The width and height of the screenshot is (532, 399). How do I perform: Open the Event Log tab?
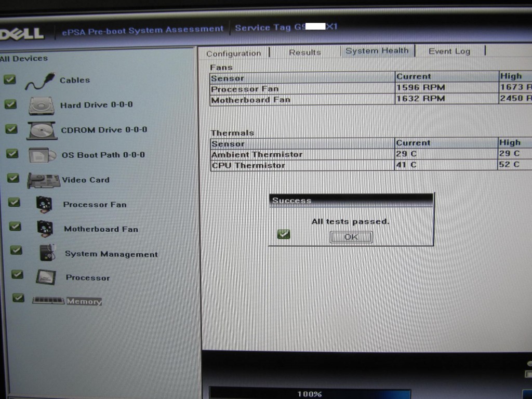449,51
